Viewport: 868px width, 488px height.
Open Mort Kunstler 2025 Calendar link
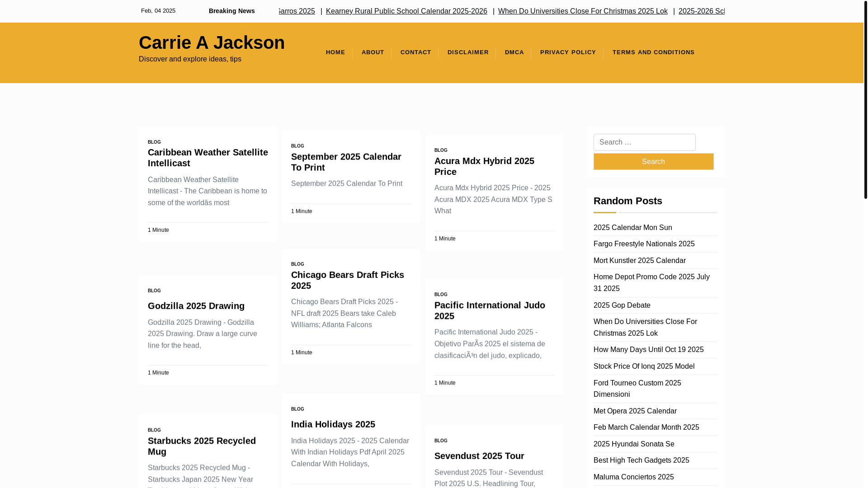pos(639,261)
